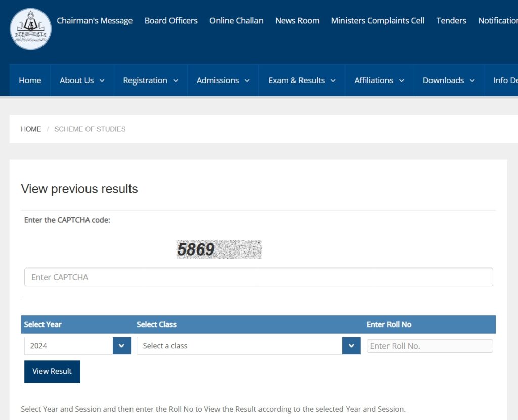Expand Exam & Results menu

(x=301, y=80)
